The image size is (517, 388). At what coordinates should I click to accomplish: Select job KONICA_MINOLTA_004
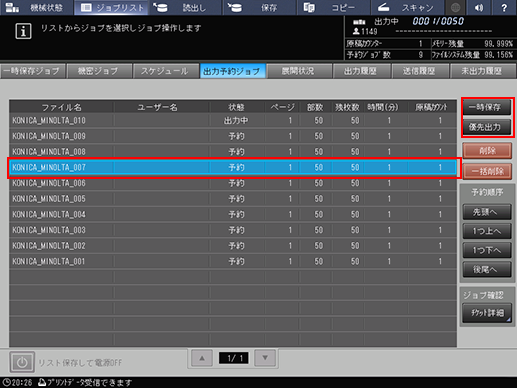point(233,214)
